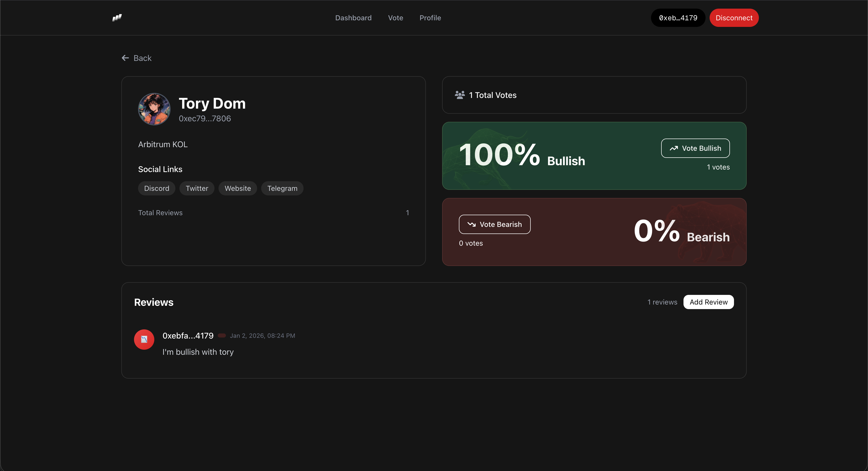Click the 0xec79...7806 address under Tory Dom

205,119
